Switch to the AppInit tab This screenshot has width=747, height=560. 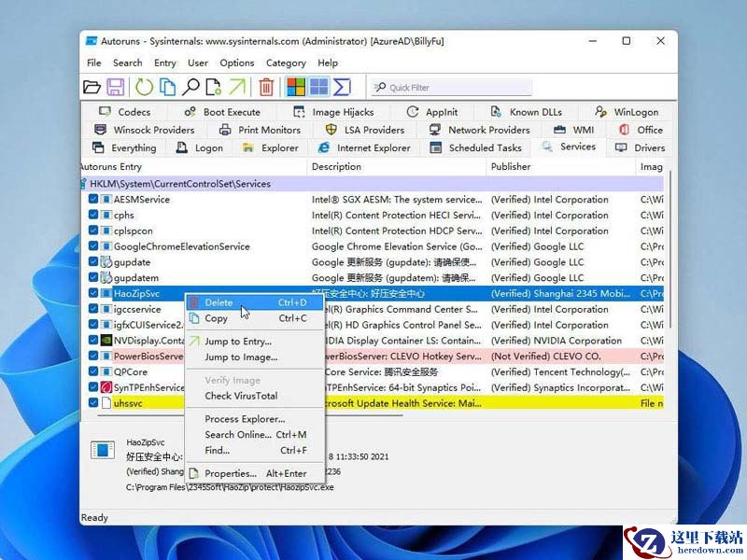pyautogui.click(x=432, y=112)
